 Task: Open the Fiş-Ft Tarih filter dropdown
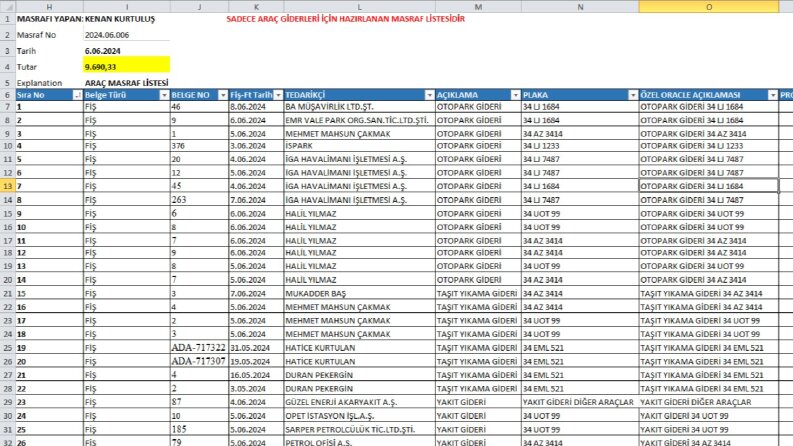(x=278, y=95)
